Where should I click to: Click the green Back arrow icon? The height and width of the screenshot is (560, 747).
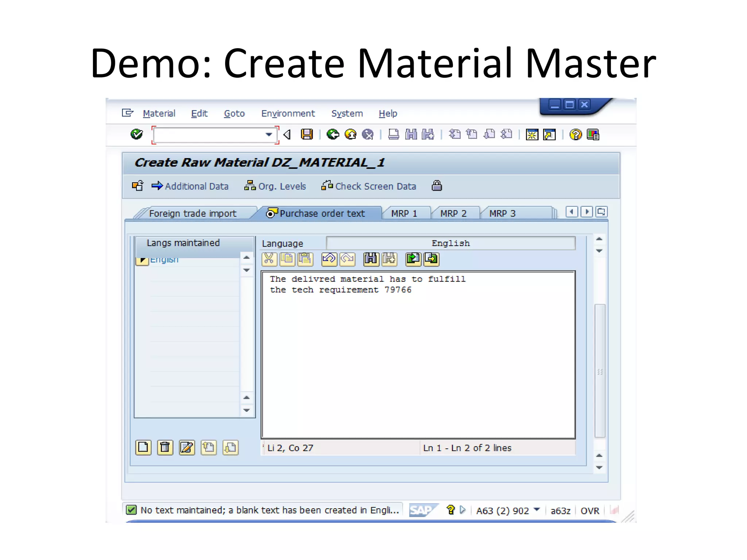(x=333, y=135)
